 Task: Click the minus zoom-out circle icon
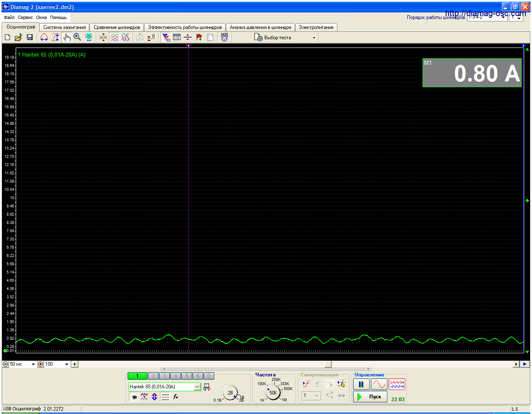(5, 364)
